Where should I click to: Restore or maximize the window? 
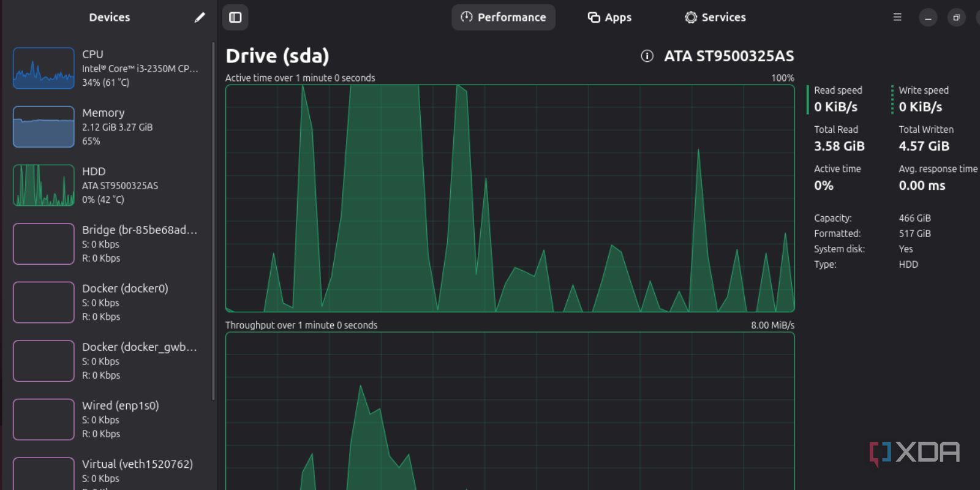[x=956, y=17]
